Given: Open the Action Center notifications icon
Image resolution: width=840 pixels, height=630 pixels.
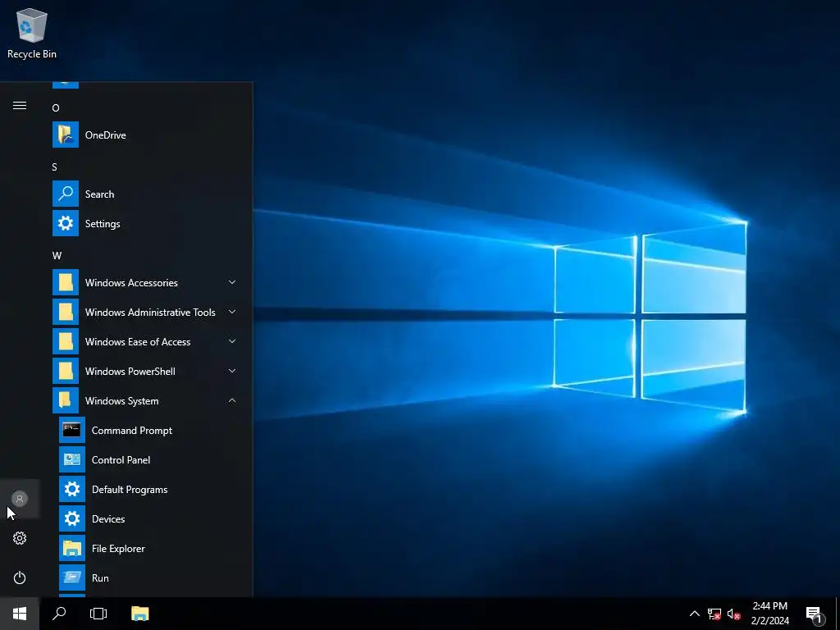Looking at the screenshot, I should click(x=815, y=614).
